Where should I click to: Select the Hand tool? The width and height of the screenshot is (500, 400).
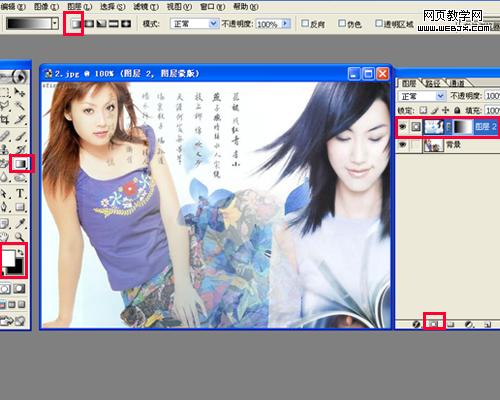tap(5, 237)
